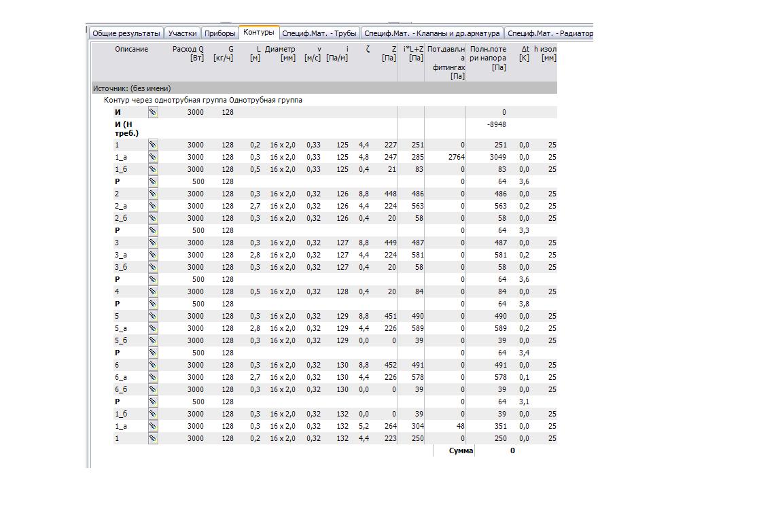Image resolution: width=759 pixels, height=532 pixels.
Task: Click the Описание column header
Action: pos(131,50)
